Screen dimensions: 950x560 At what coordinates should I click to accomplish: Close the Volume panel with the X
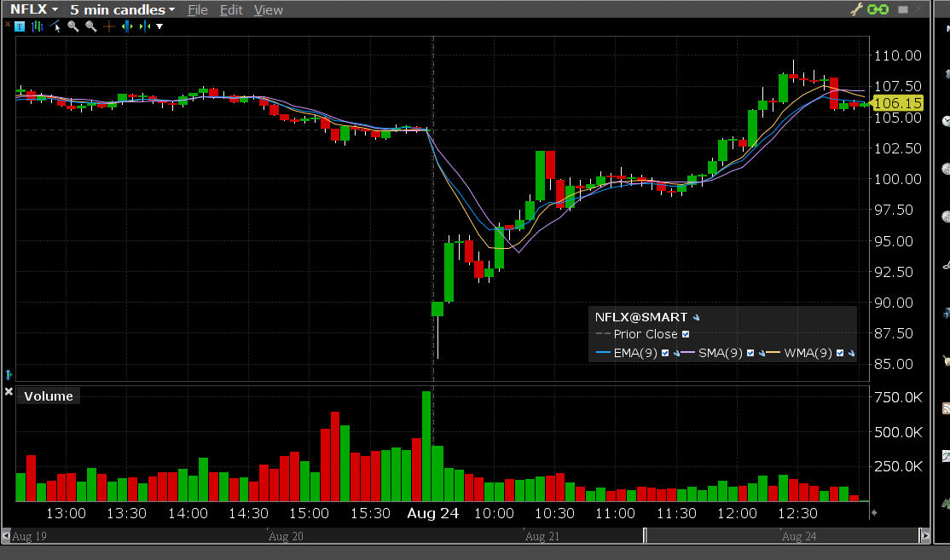tap(9, 392)
